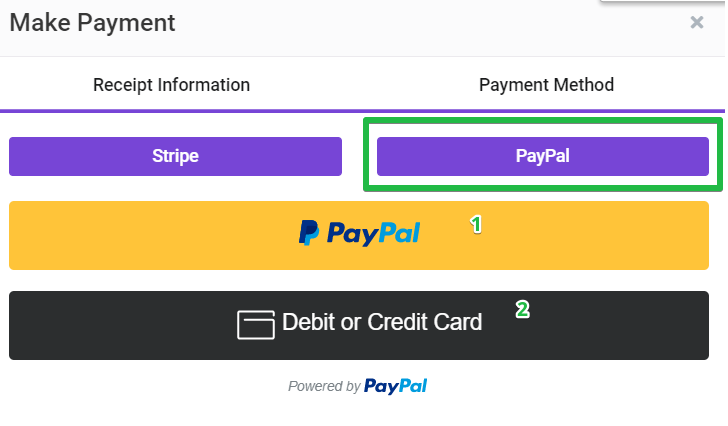Switch to the Receipt Information tab
Image resolution: width=728 pixels, height=426 pixels.
(x=171, y=85)
